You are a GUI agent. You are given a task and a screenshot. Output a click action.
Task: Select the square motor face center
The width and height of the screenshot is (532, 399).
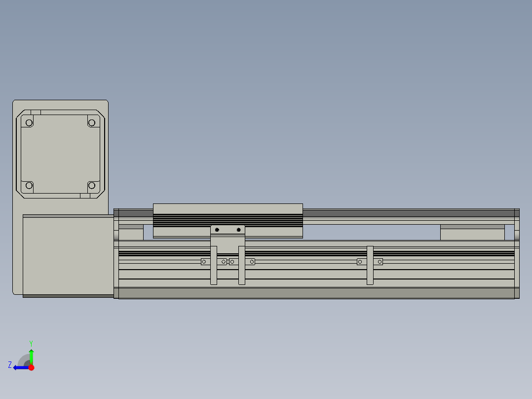[x=60, y=154]
